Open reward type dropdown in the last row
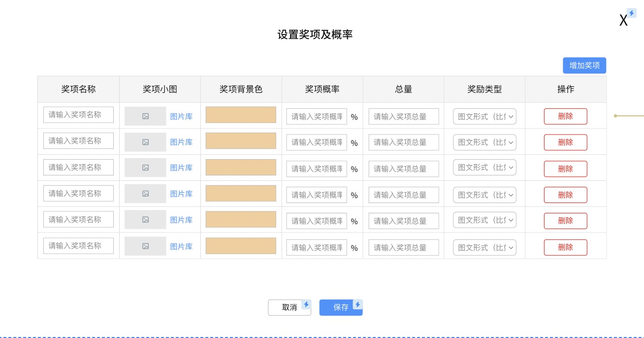This screenshot has width=644, height=338. [484, 247]
